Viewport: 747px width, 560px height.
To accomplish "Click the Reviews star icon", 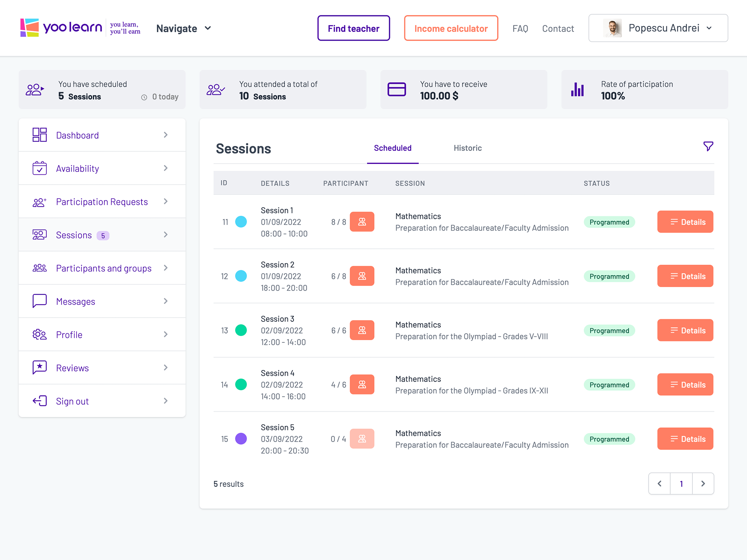I will [40, 367].
